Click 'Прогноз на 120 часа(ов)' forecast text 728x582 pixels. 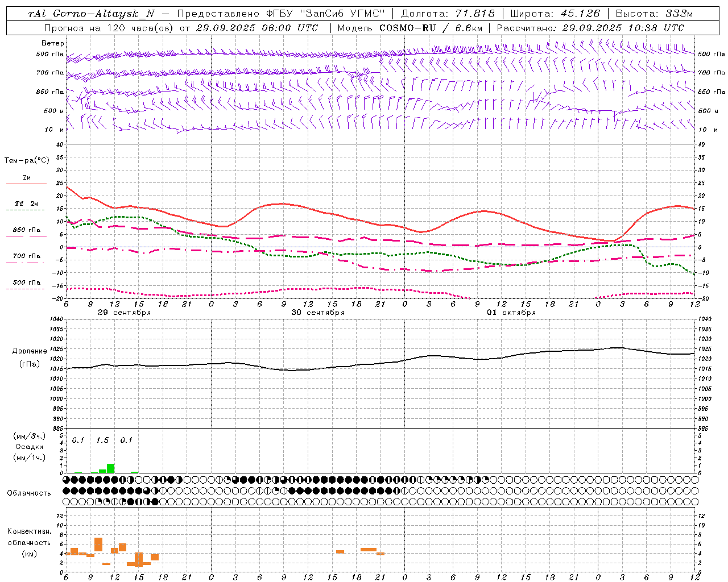(109, 28)
